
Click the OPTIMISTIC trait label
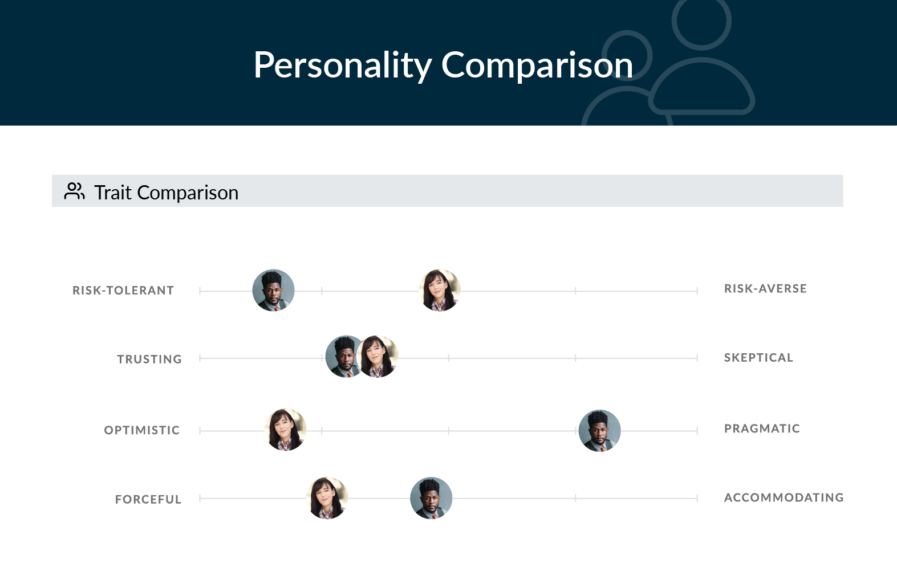click(142, 430)
